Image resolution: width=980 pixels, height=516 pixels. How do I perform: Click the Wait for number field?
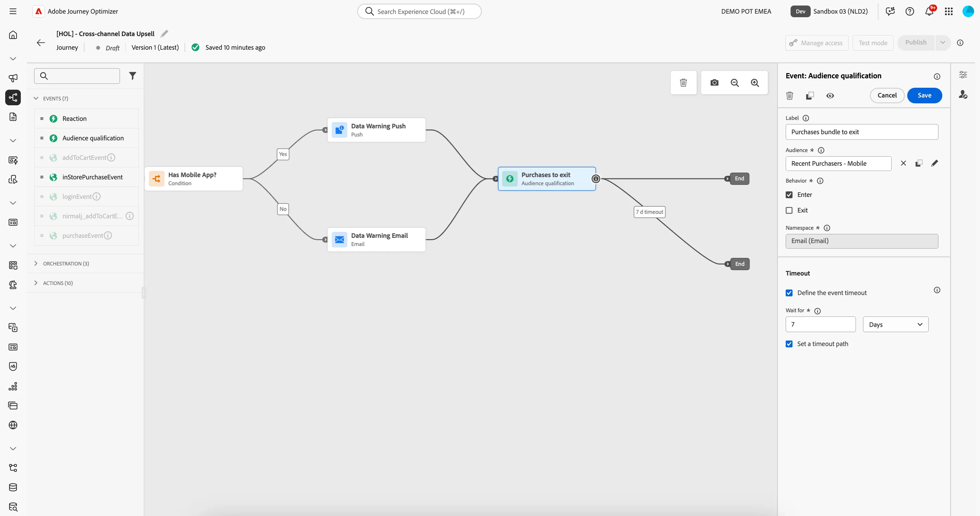point(820,325)
